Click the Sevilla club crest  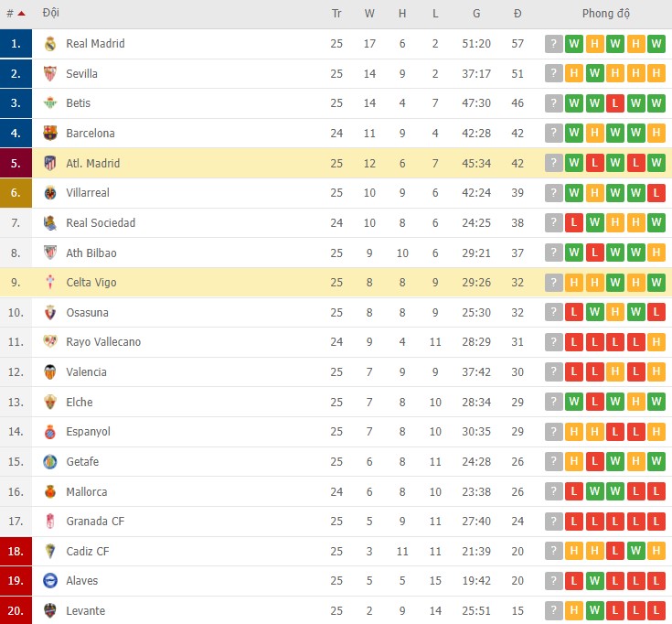50,74
